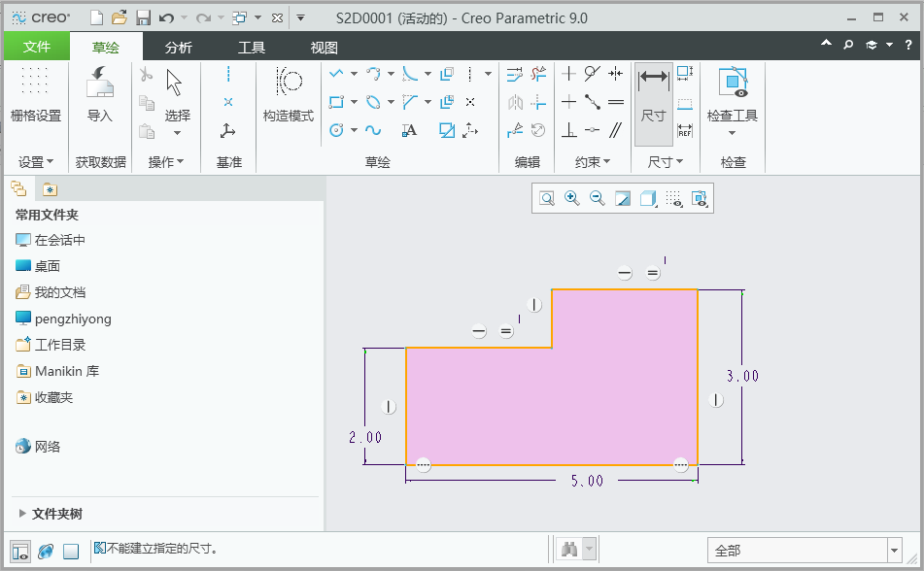Open the Centerline tool dropdown arrow

click(x=488, y=74)
